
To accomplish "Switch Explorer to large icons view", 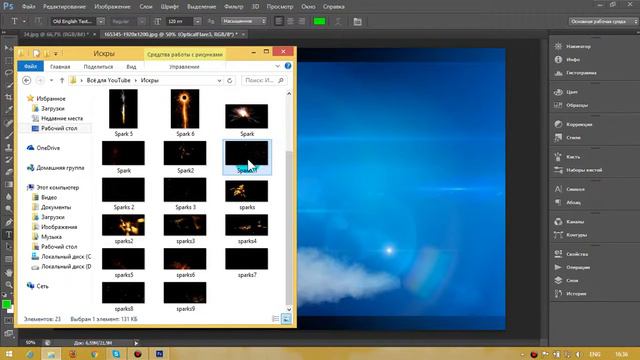I will coord(287,319).
